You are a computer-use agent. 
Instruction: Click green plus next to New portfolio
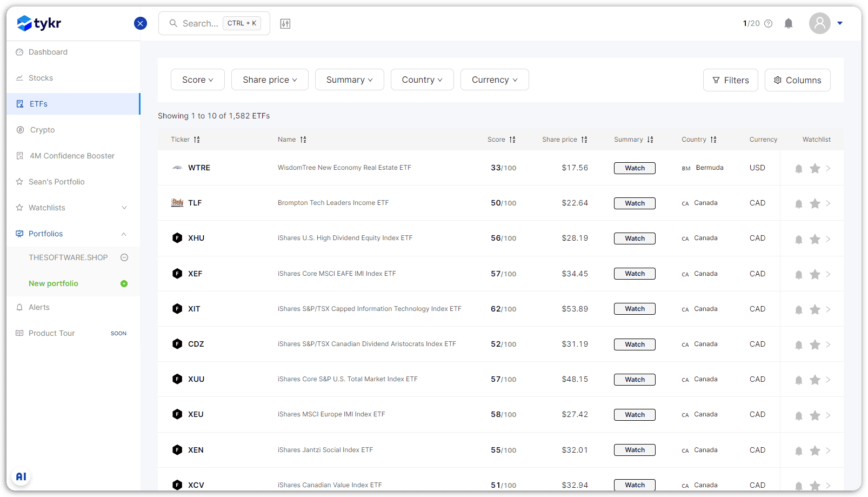pos(124,283)
